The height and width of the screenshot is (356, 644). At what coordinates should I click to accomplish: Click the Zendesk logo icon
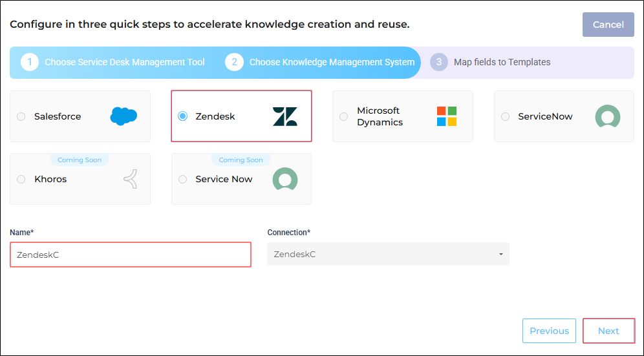[285, 116]
